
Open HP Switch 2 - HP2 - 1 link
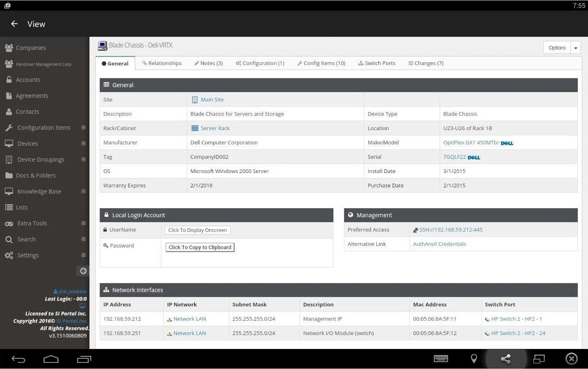(x=516, y=319)
